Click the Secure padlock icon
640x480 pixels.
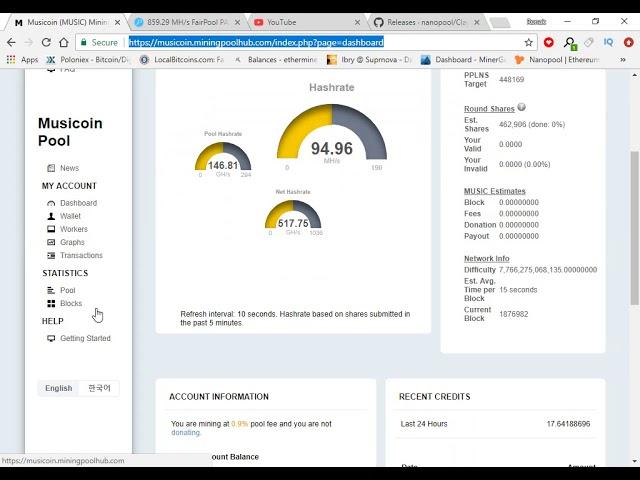[84, 42]
